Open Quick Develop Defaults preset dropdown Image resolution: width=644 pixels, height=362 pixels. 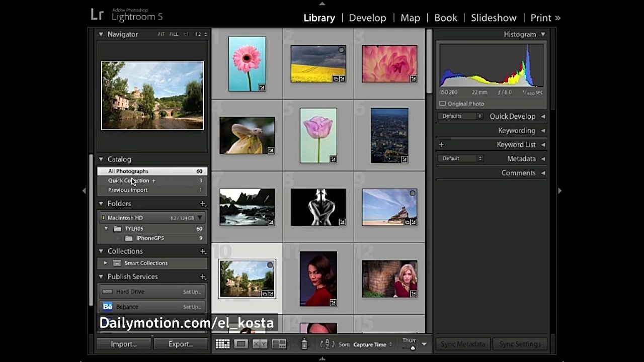[x=460, y=116]
